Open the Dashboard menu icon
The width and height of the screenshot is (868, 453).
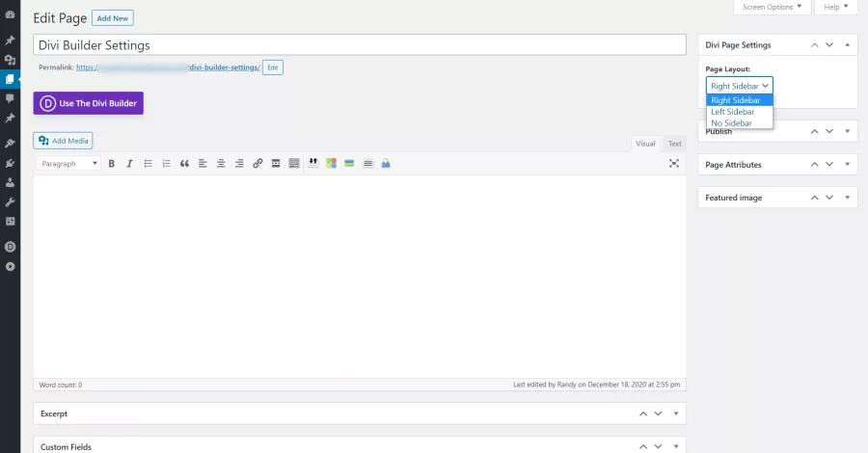[x=10, y=14]
